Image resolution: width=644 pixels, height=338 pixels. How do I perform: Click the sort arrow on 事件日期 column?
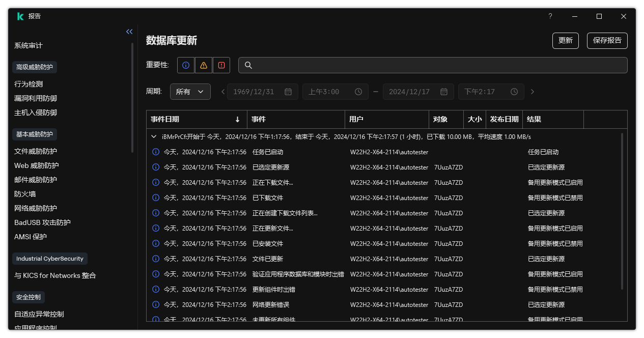(238, 119)
